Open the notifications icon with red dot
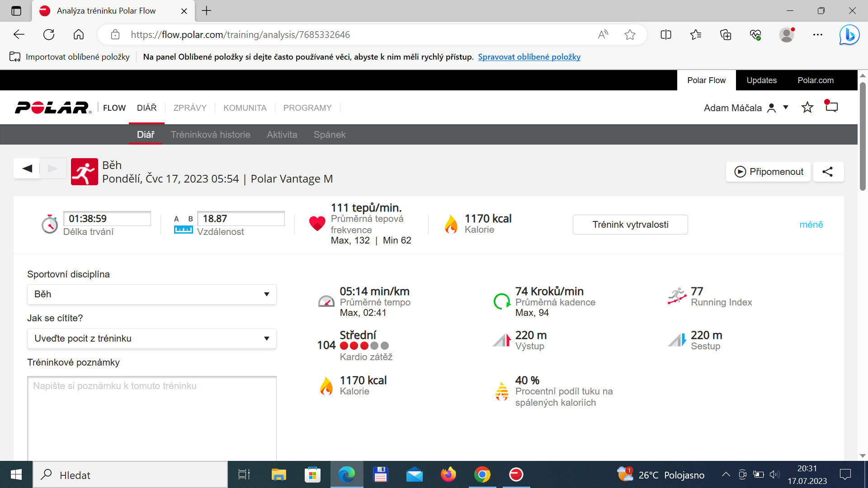This screenshot has width=868, height=488. 831,107
